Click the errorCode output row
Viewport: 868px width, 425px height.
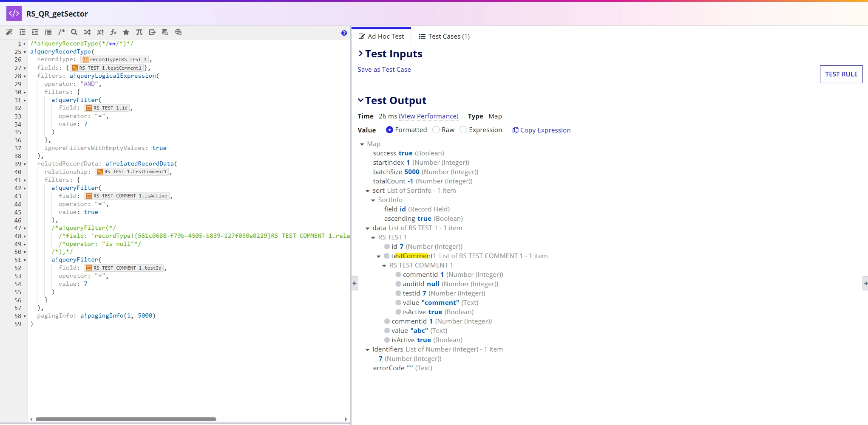[x=403, y=368]
